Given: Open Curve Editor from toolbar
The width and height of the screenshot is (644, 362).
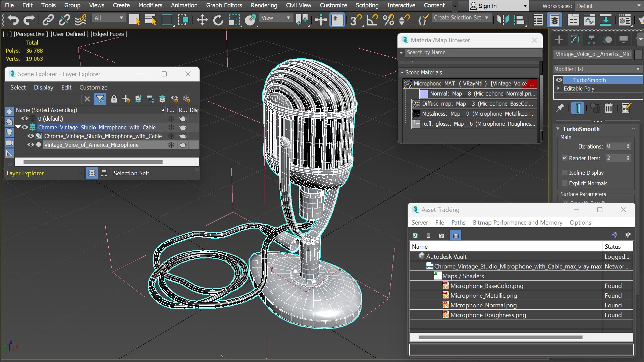Looking at the screenshot, I should click(589, 20).
